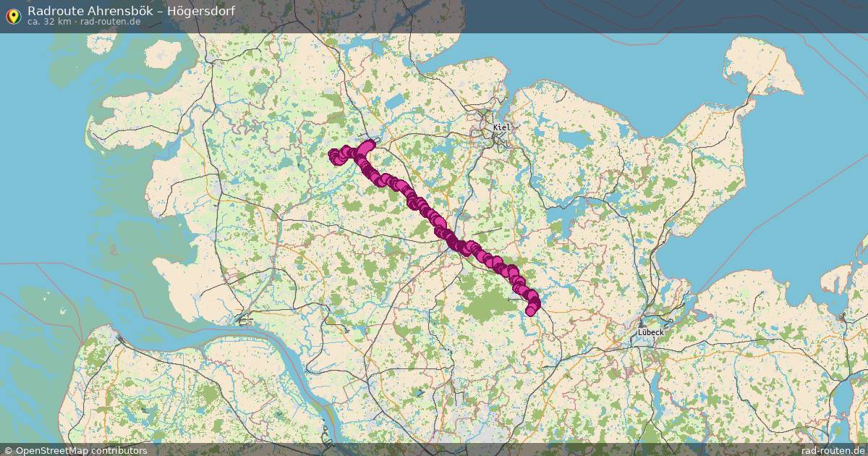This screenshot has height=456, width=868.
Task: Select the Kiel city label
Action: [501, 127]
